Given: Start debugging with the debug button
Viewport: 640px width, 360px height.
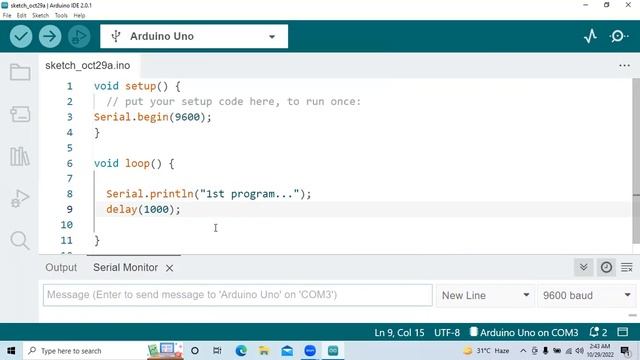Looking at the screenshot, I should click(79, 36).
